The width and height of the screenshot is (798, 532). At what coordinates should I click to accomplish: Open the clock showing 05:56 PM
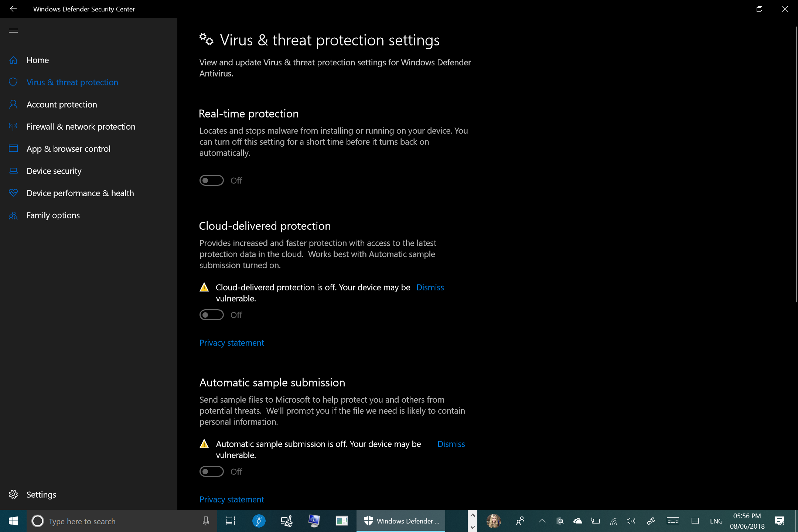pos(747,521)
